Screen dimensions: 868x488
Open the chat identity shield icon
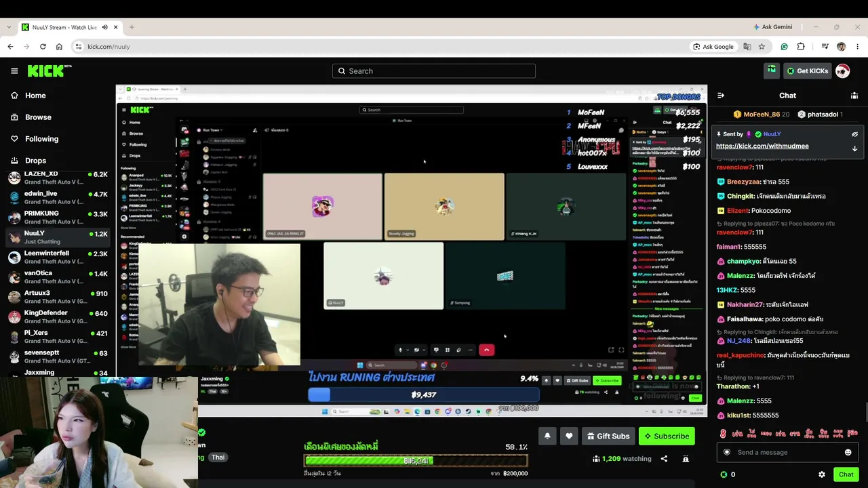tap(727, 452)
